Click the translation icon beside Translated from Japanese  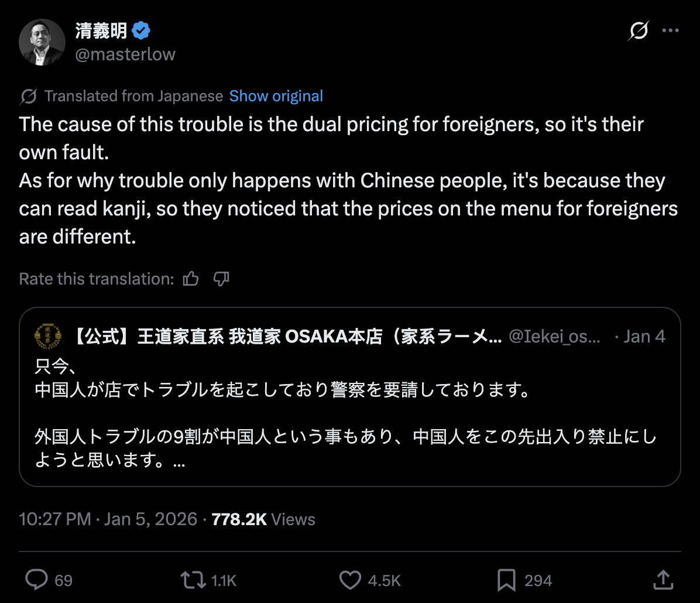coord(28,96)
